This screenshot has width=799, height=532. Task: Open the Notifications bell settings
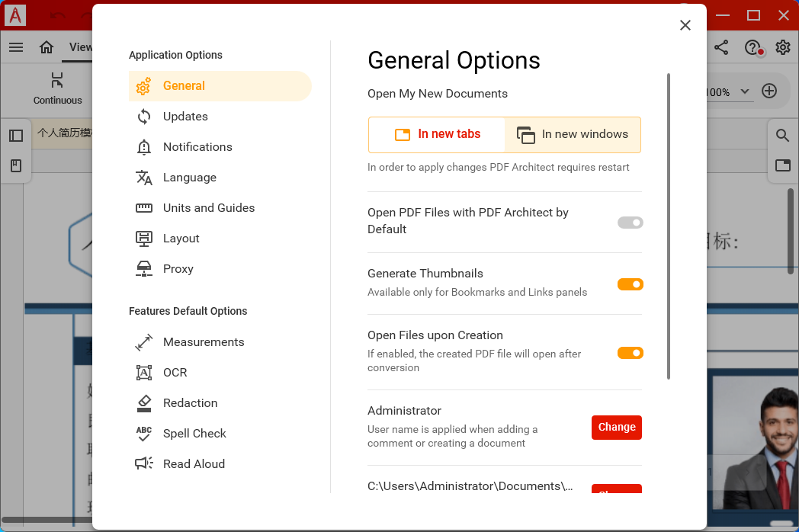(x=197, y=147)
